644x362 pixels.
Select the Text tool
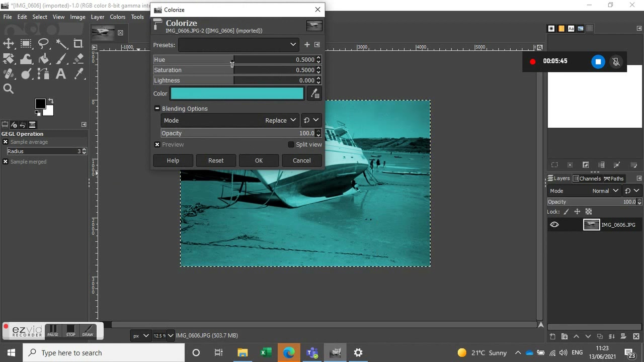pos(61,74)
